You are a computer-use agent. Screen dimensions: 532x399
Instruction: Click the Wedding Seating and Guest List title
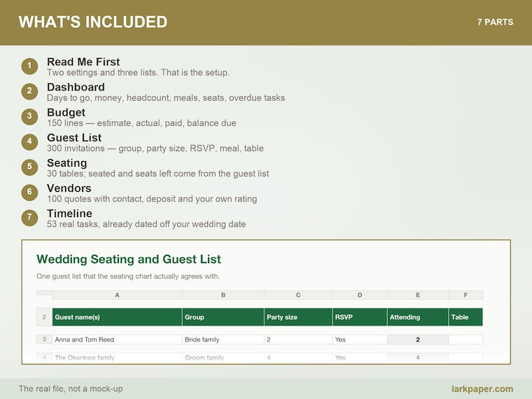(129, 259)
